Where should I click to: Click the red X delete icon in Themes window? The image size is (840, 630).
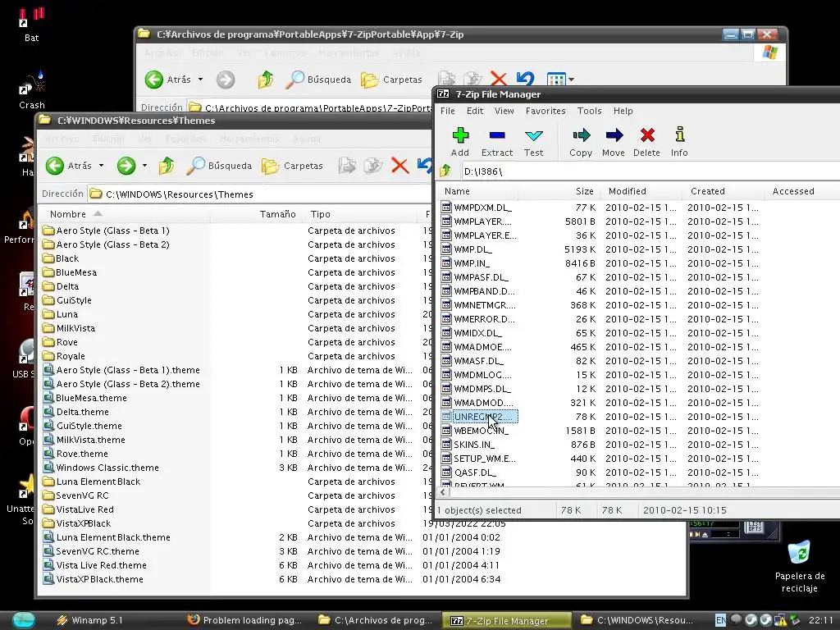pos(399,166)
